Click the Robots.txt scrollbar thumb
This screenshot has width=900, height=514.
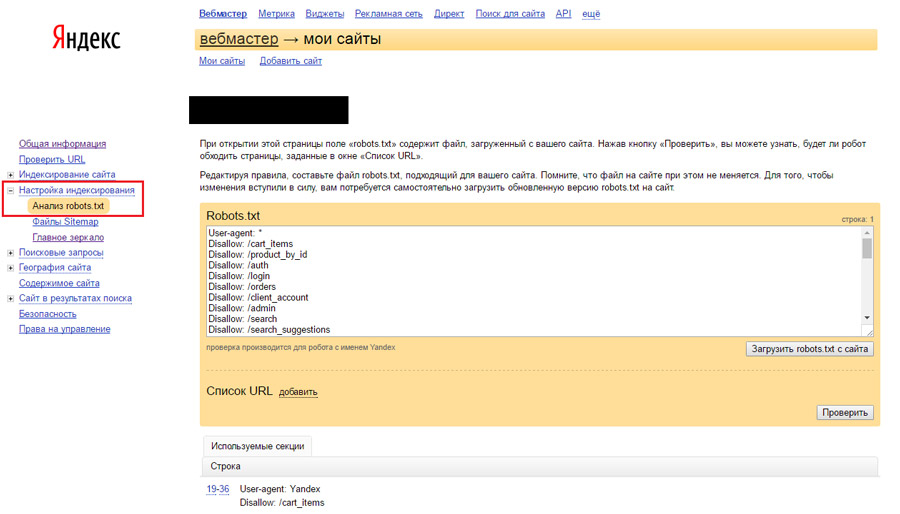point(867,248)
